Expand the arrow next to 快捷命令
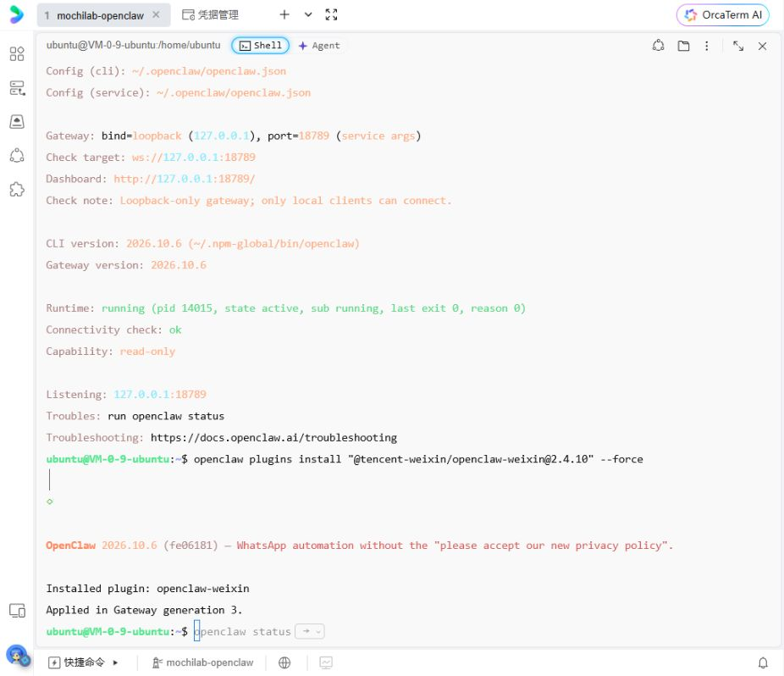The width and height of the screenshot is (784, 676). (x=115, y=662)
